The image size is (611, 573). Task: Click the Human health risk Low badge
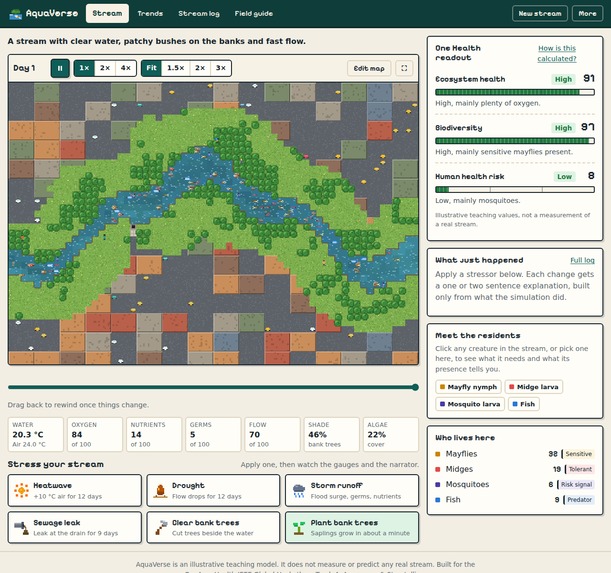point(564,177)
